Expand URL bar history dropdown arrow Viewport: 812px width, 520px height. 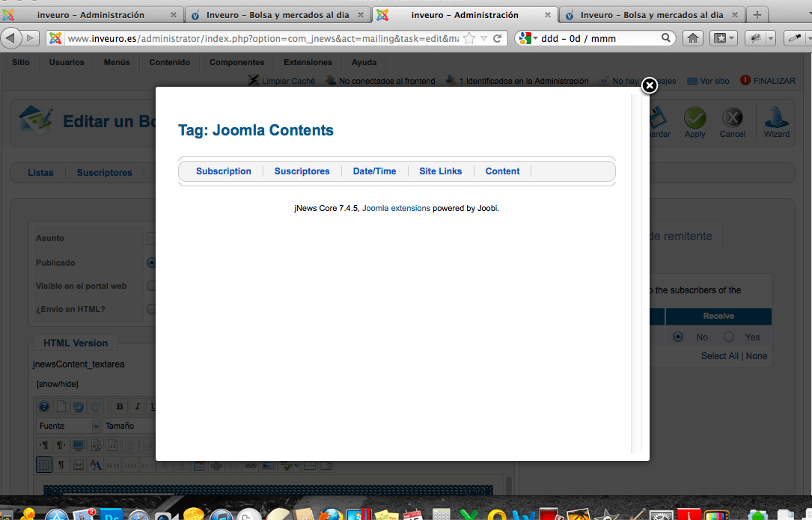pyautogui.click(x=483, y=38)
